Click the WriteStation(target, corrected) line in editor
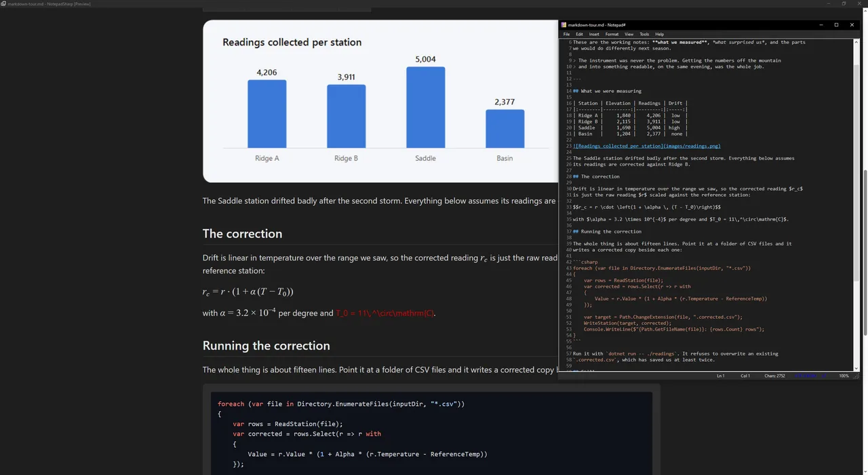Image resolution: width=868 pixels, height=475 pixels. pos(627,323)
